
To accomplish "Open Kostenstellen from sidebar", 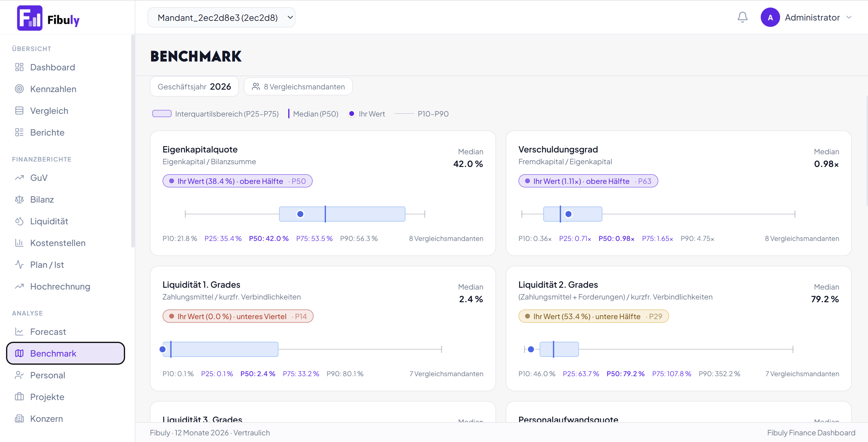I will click(65, 243).
